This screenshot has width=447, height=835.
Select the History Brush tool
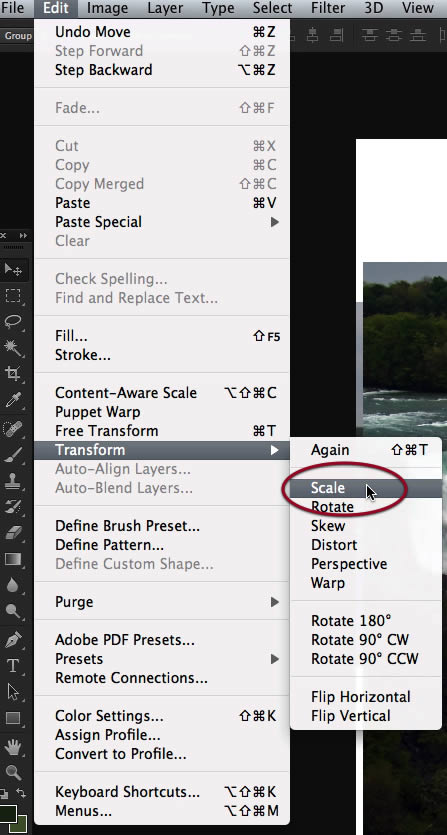click(13, 506)
